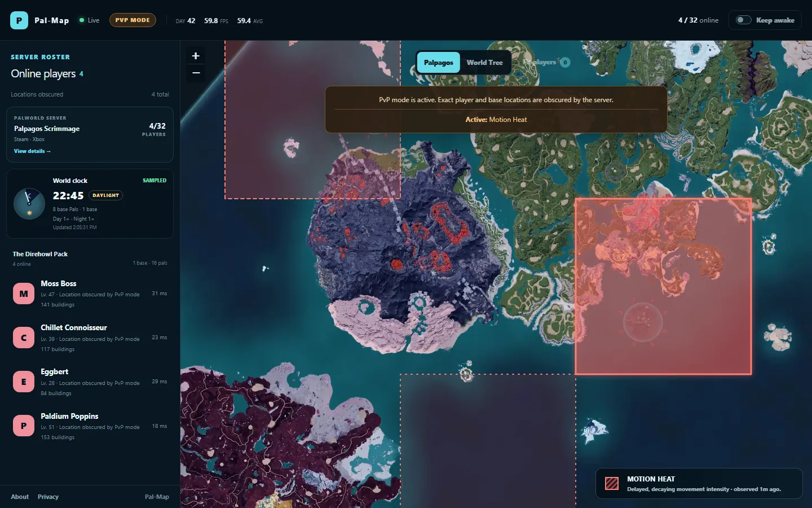Click the SERVER ROSTER label
The width and height of the screenshot is (812, 508).
pos(41,57)
